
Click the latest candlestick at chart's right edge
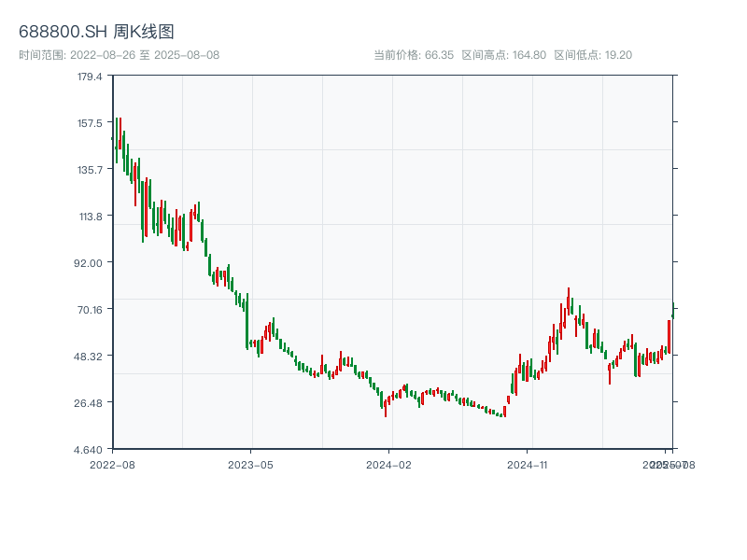pos(672,311)
